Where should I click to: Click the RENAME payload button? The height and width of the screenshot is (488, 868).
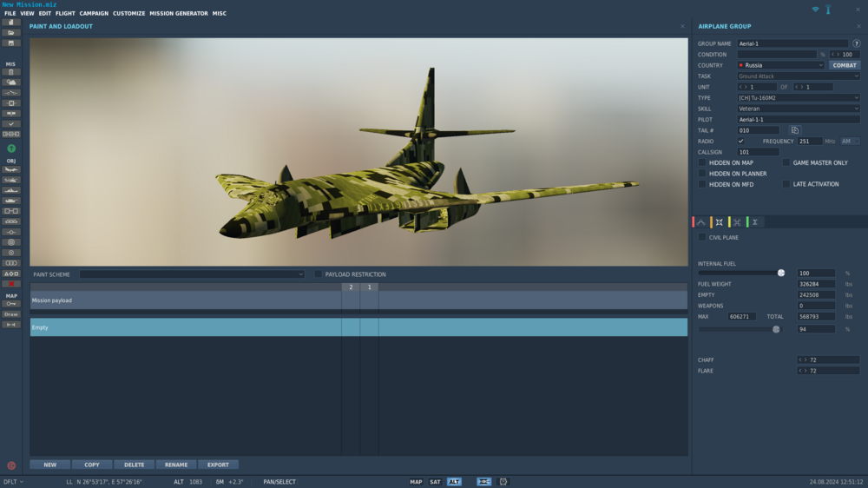(x=176, y=465)
